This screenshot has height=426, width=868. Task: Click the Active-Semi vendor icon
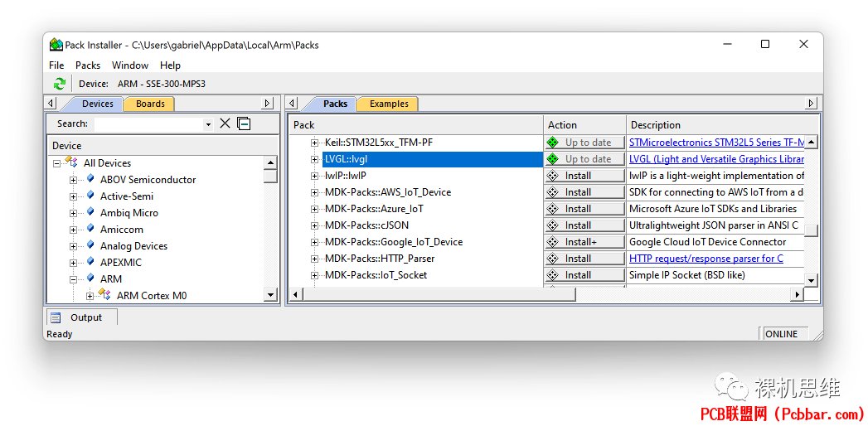(91, 196)
